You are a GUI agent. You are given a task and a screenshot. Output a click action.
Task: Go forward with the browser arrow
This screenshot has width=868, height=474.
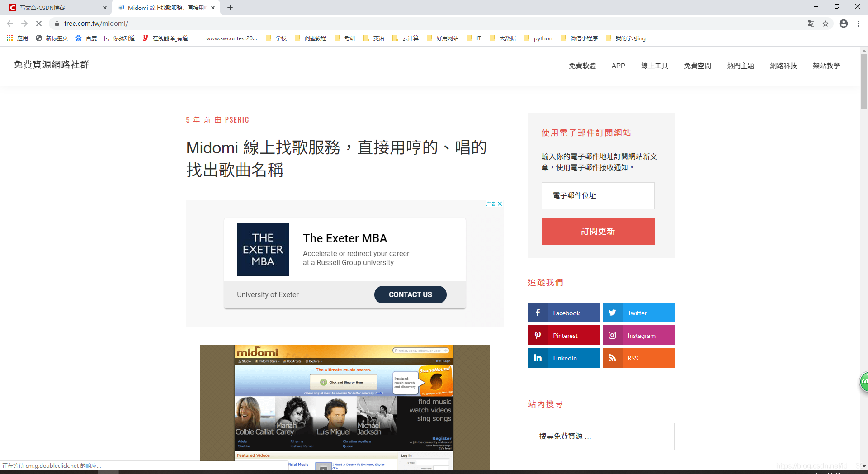point(24,24)
